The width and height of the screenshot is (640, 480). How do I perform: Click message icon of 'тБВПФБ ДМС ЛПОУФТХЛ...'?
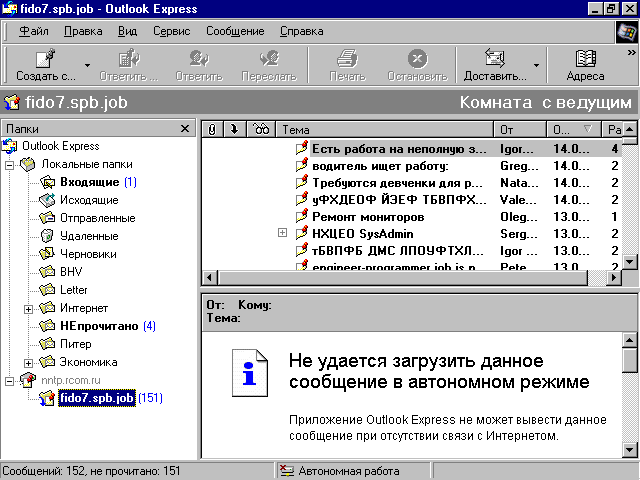pyautogui.click(x=302, y=249)
